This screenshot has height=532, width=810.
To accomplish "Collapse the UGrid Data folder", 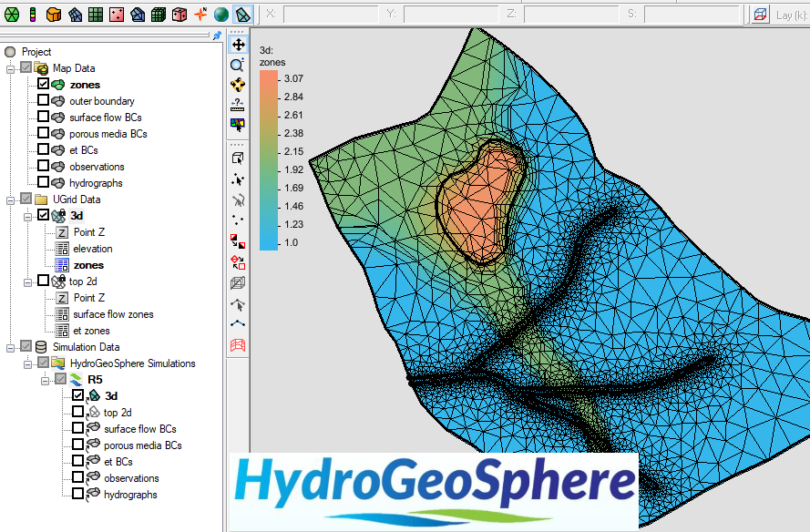I will pos(10,199).
